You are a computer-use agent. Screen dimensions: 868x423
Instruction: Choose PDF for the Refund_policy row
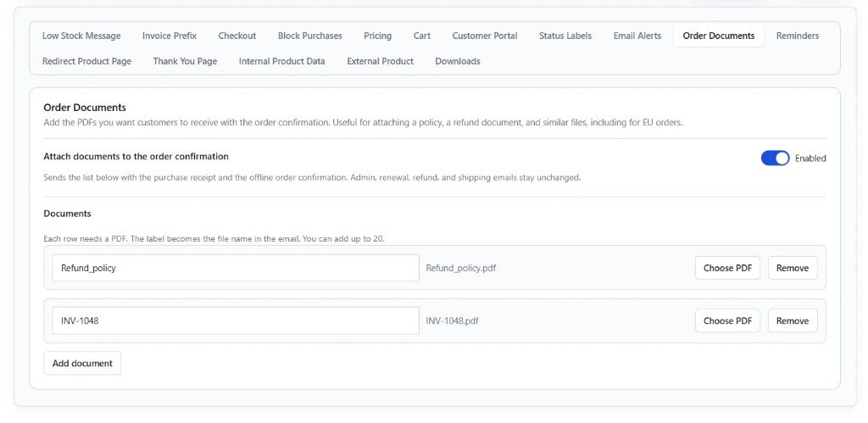coord(727,268)
